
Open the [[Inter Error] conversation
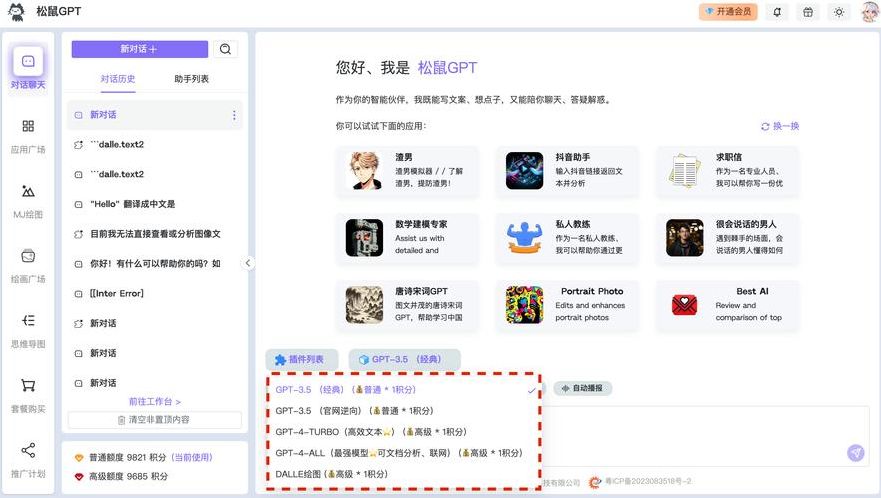pyautogui.click(x=155, y=293)
